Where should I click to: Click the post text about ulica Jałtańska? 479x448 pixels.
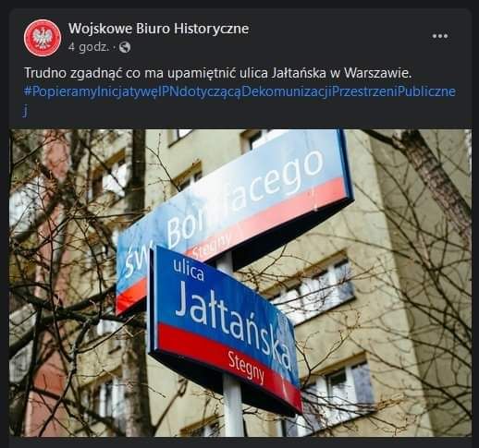[218, 73]
